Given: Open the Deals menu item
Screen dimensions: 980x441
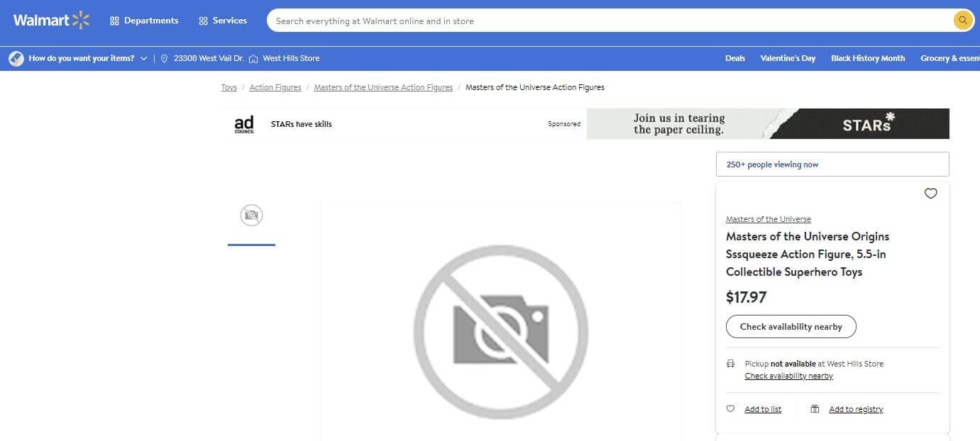Looking at the screenshot, I should point(734,58).
